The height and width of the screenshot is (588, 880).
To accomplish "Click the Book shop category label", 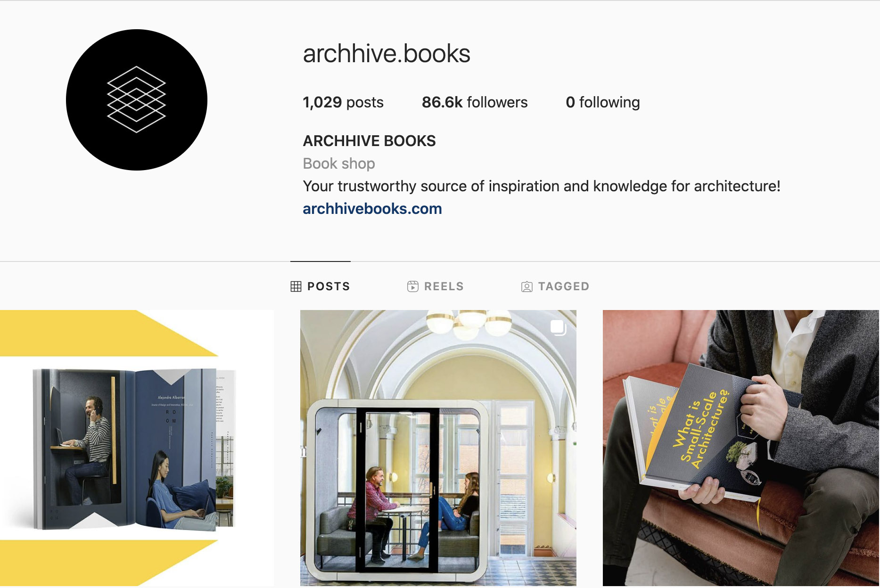I will tap(339, 163).
